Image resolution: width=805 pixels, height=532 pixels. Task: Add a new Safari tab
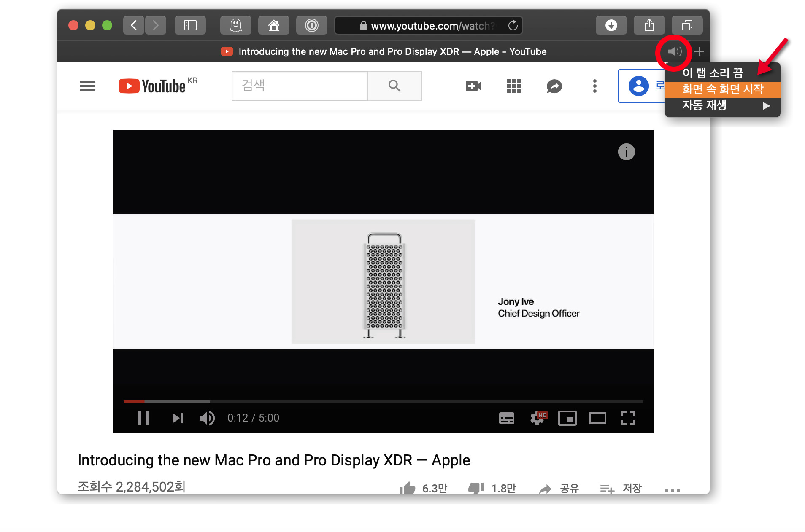coord(699,51)
